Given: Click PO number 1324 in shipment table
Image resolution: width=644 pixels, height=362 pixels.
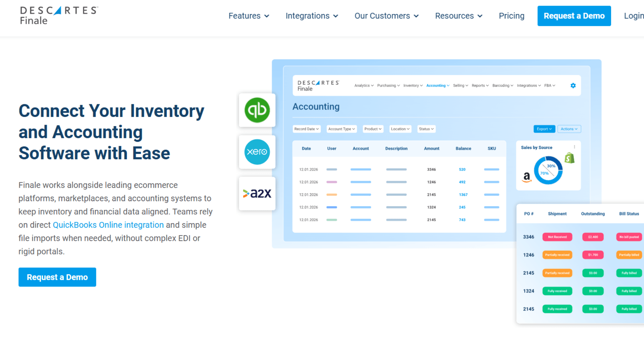Looking at the screenshot, I should point(529,291).
